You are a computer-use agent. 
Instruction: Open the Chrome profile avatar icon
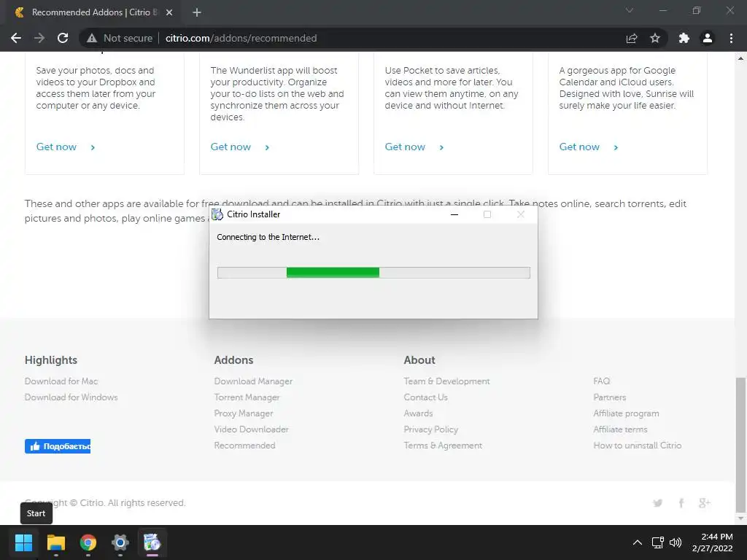[x=708, y=38]
